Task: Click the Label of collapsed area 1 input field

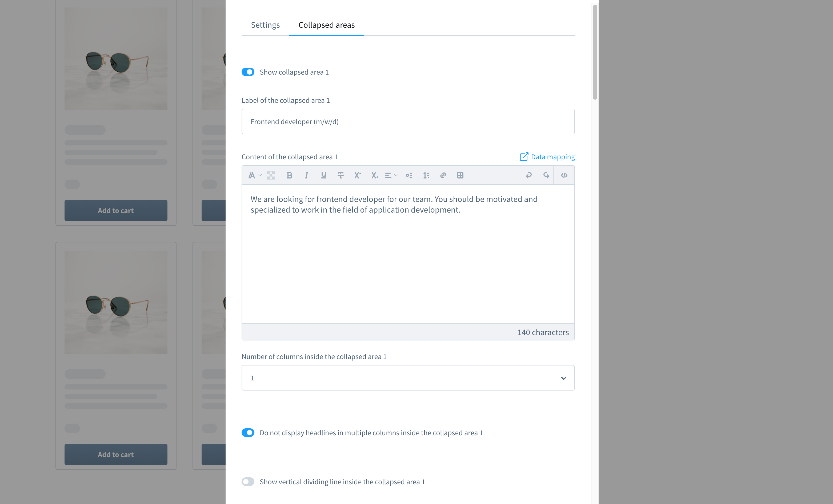Action: tap(408, 121)
